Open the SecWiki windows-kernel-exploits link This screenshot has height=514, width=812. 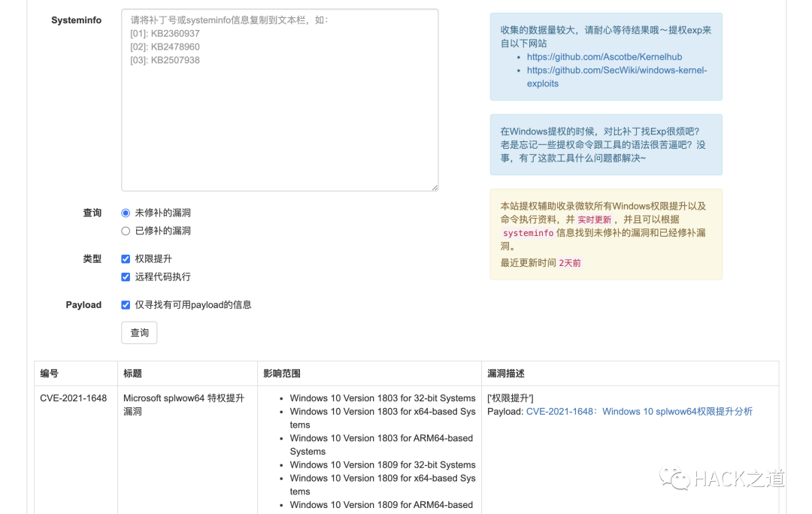(617, 77)
